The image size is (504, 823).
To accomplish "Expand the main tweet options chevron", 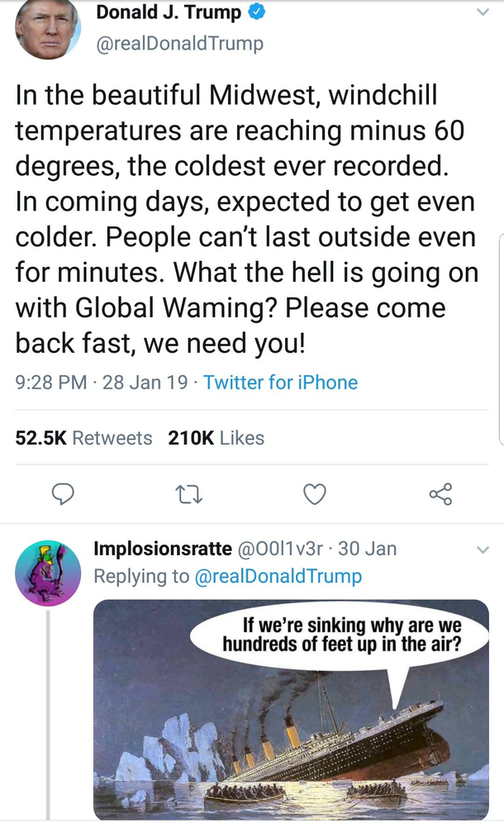I will tap(483, 12).
